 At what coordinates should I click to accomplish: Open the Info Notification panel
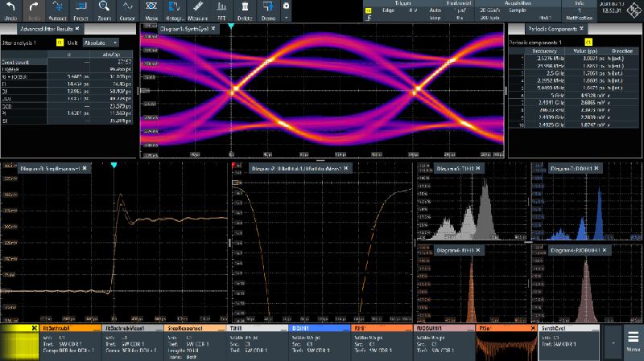click(x=579, y=10)
